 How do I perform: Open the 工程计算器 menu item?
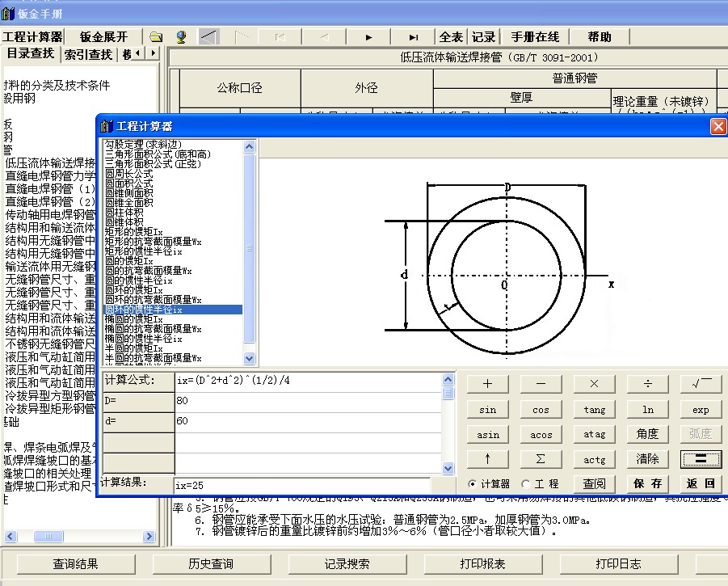coord(32,37)
